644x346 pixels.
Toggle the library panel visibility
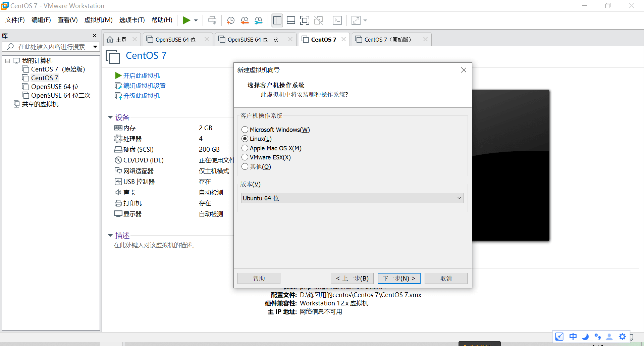click(x=277, y=20)
